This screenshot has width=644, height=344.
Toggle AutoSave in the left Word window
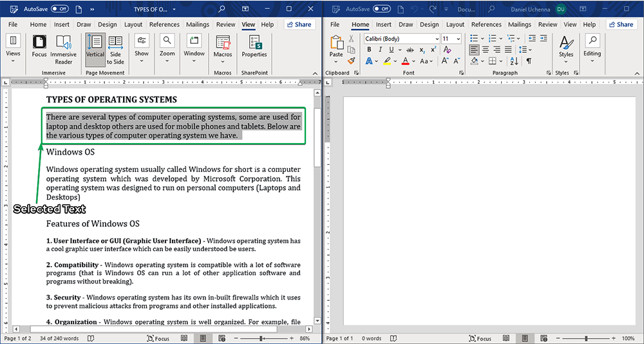tap(59, 9)
